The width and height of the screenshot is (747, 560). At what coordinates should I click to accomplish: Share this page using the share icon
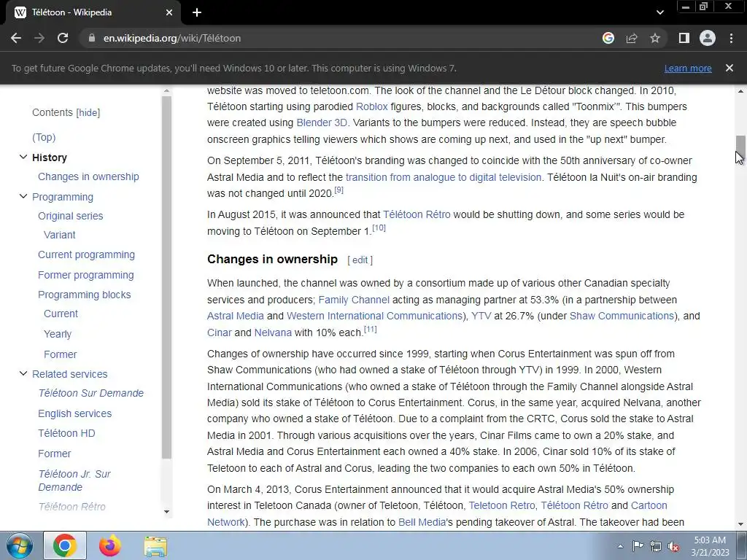pyautogui.click(x=632, y=38)
